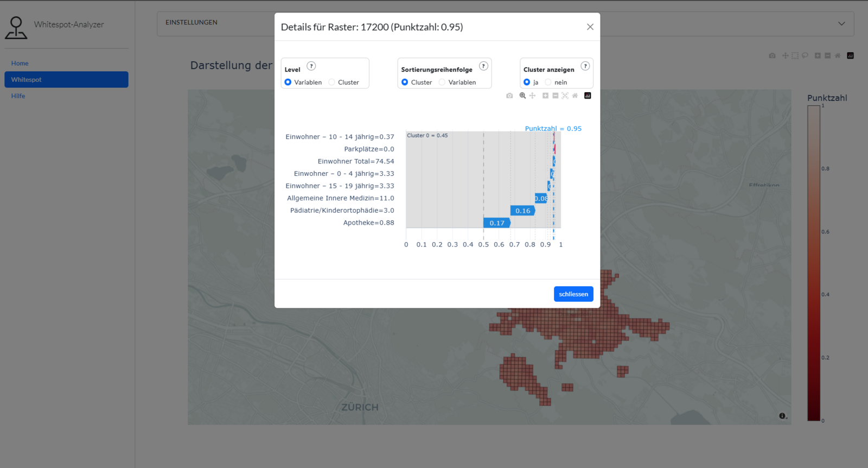Image resolution: width=868 pixels, height=468 pixels.
Task: Autoscale the waterfall chart axes
Action: 565,96
